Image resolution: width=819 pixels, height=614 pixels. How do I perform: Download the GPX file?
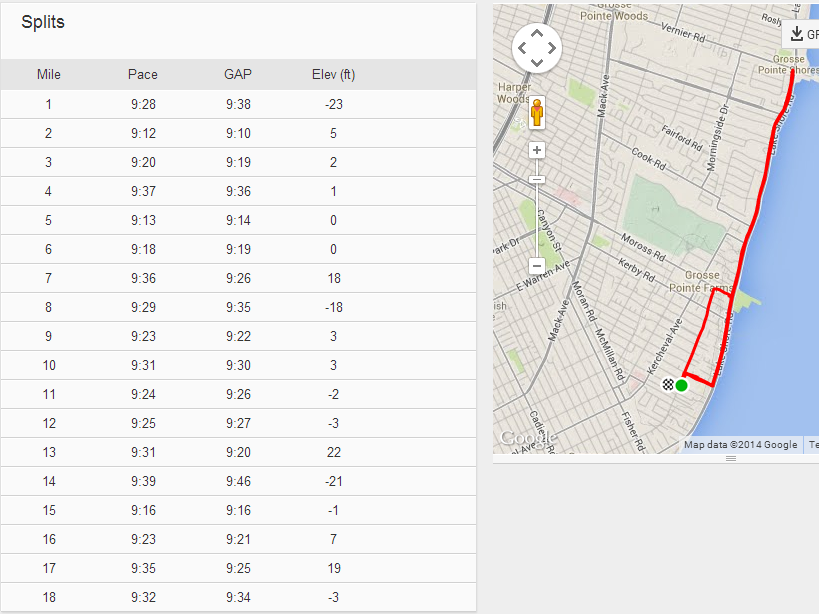802,34
